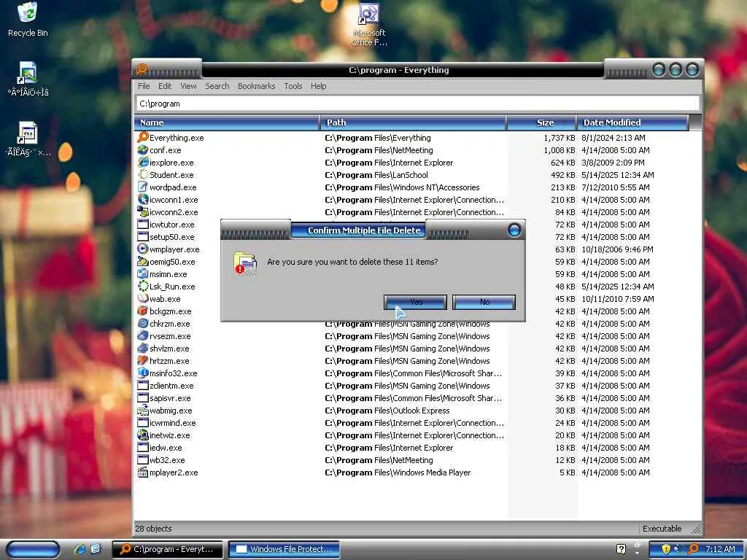Screen dimensions: 747x560
Task: Select the iedw.exe file name
Action: 166,448
